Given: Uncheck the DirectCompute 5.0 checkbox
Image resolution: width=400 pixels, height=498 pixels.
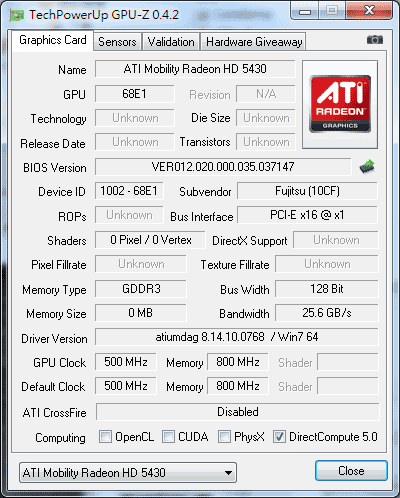Looking at the screenshot, I should 279,437.
